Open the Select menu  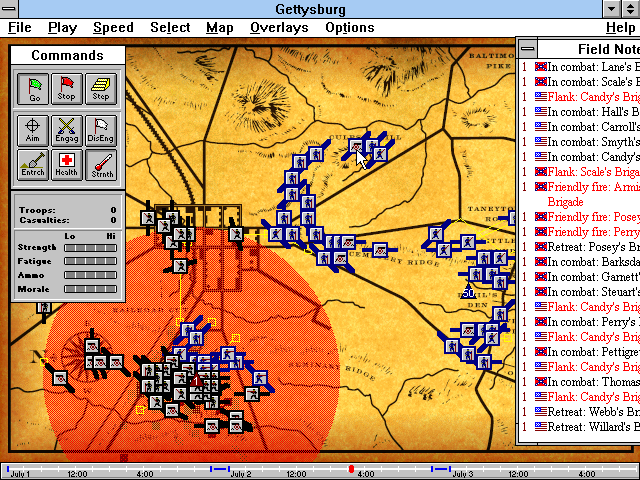point(170,28)
